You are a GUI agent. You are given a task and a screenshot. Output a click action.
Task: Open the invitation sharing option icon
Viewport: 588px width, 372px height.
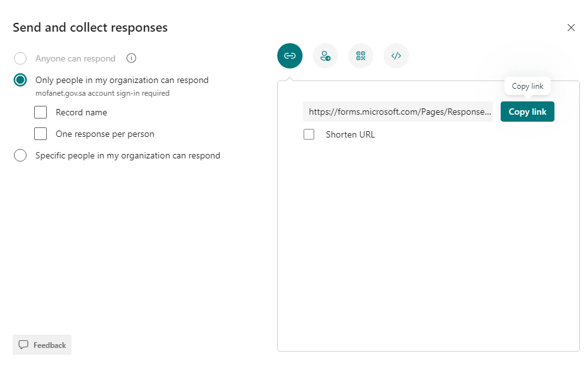[x=325, y=56]
